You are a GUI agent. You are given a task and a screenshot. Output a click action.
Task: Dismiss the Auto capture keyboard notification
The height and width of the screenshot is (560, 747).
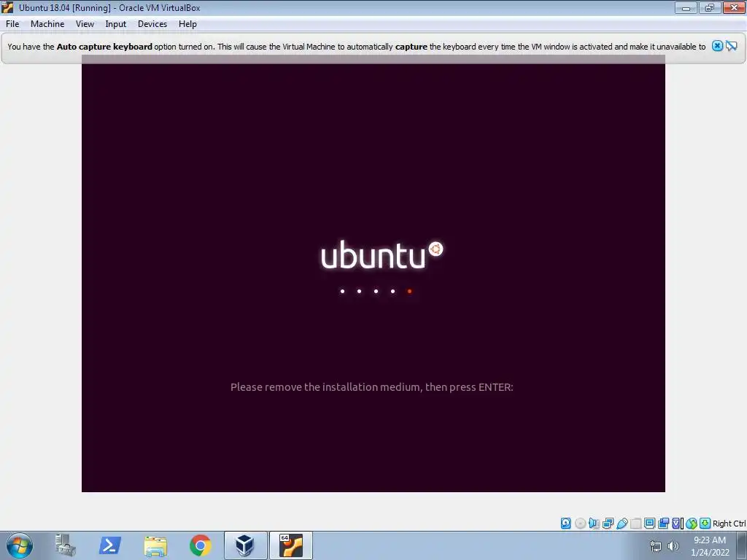pos(717,46)
